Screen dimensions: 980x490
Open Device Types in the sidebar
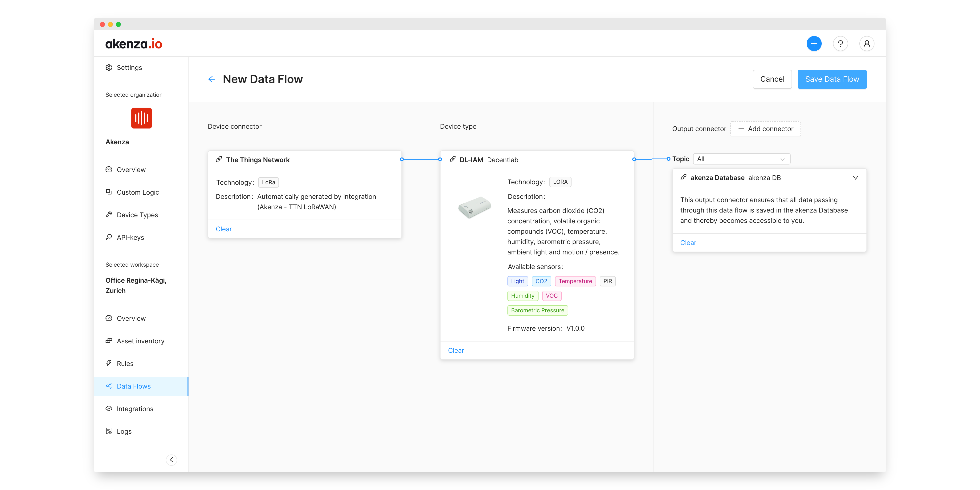pyautogui.click(x=141, y=215)
